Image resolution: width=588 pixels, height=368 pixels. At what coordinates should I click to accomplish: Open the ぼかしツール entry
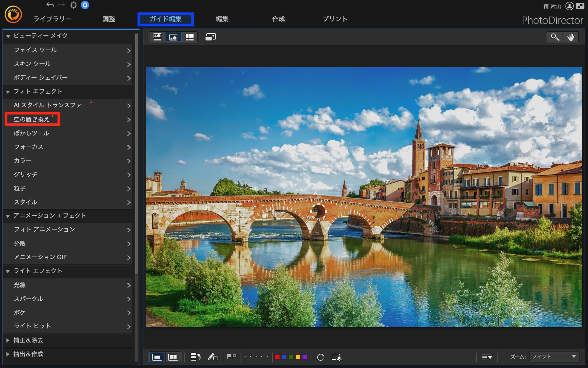32,133
